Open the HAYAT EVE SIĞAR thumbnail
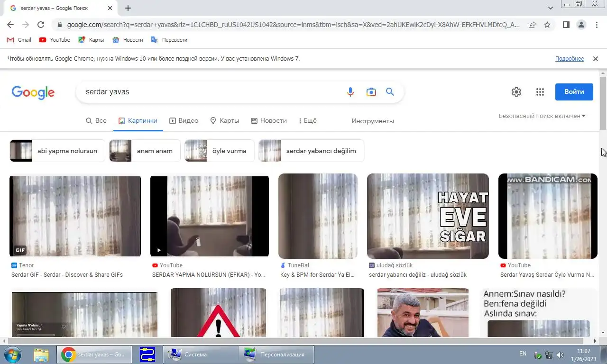The height and width of the screenshot is (364, 607). [x=428, y=216]
